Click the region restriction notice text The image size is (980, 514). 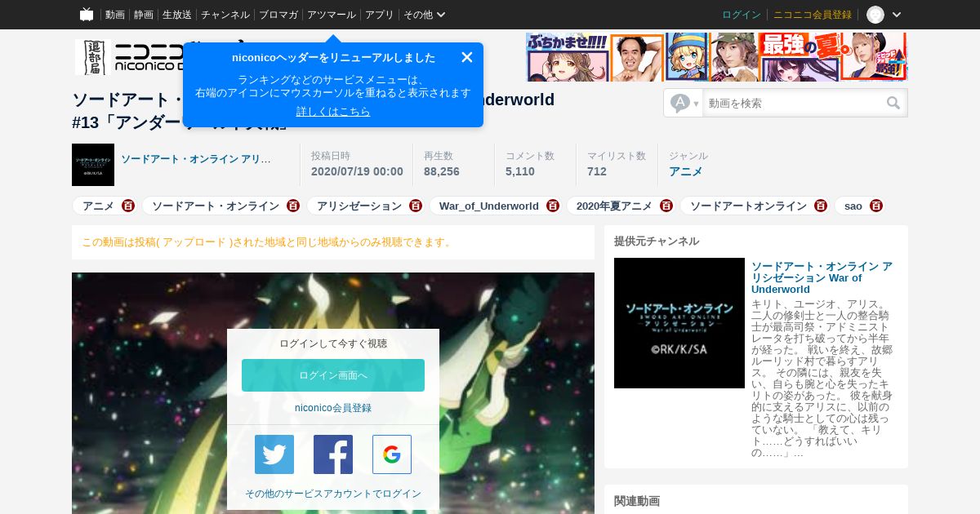pyautogui.click(x=268, y=242)
